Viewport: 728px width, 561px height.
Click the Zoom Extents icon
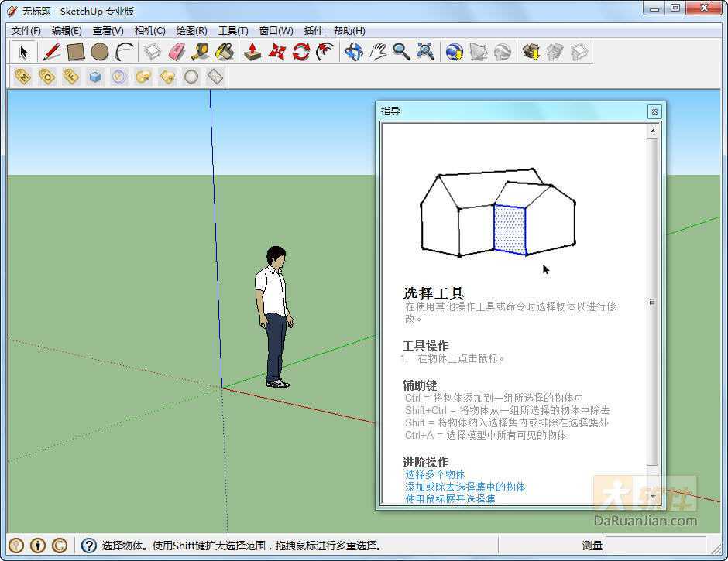click(426, 52)
